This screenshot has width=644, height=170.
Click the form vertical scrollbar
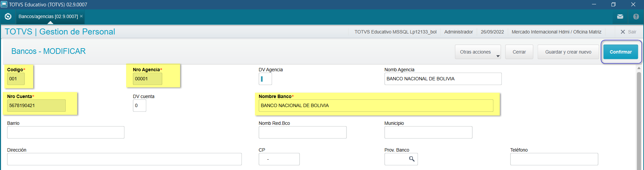tap(639, 120)
